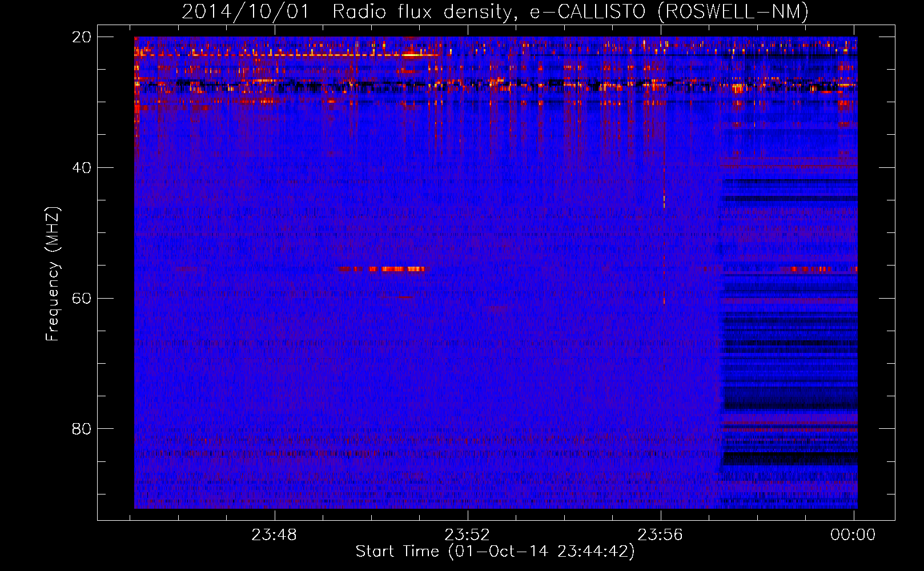
Task: Click the '23:52' time tick label
Action: coord(467,535)
